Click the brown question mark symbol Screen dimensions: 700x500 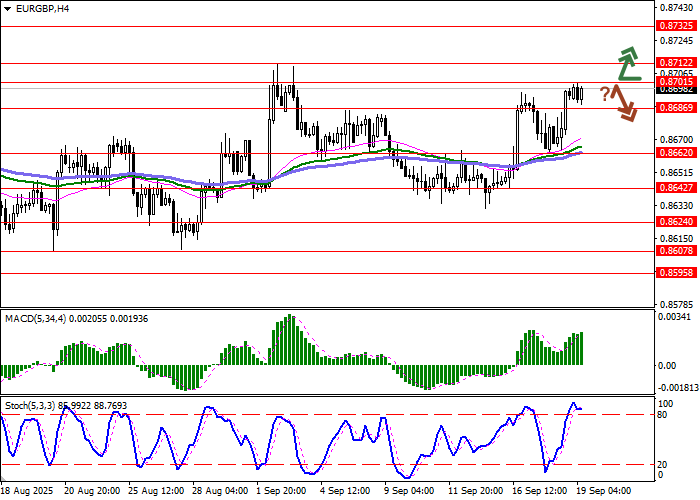point(605,94)
